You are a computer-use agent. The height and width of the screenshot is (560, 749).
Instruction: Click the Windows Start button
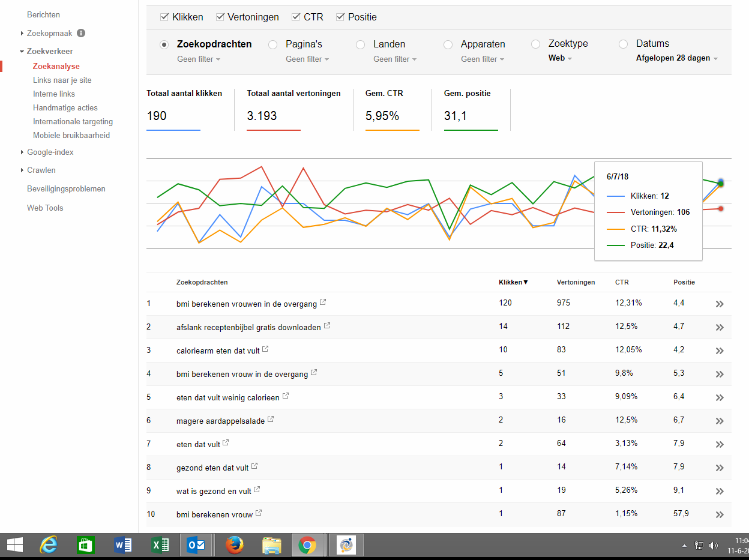tap(14, 545)
